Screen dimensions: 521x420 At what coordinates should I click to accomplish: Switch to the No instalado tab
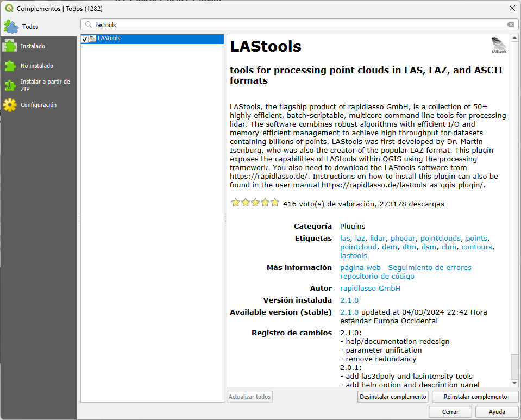37,66
